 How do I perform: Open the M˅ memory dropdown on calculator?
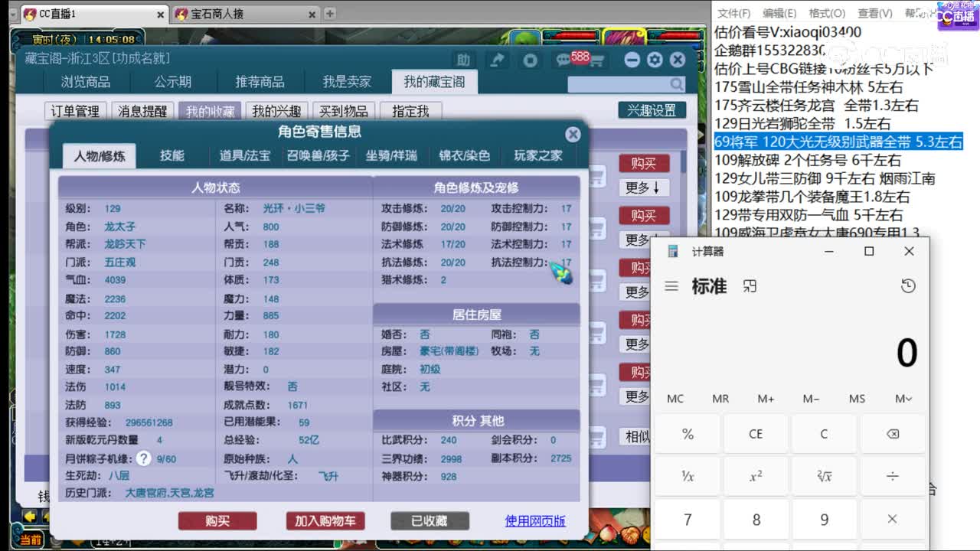coord(902,398)
